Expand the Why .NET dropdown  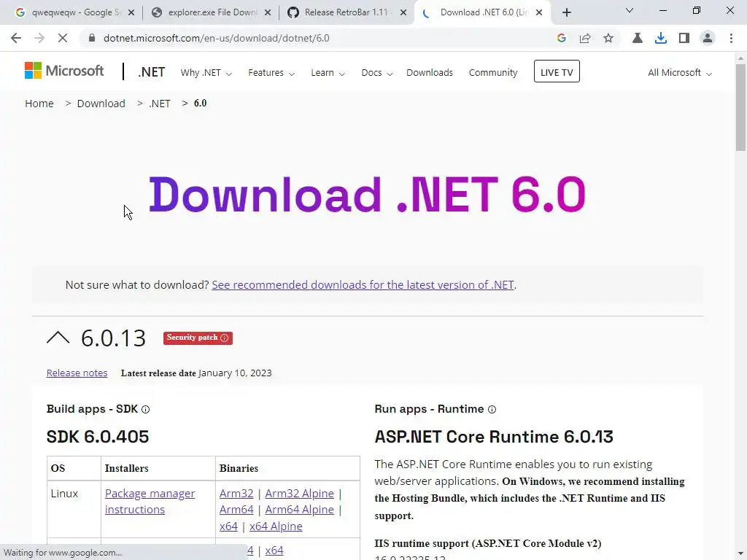[x=206, y=73]
